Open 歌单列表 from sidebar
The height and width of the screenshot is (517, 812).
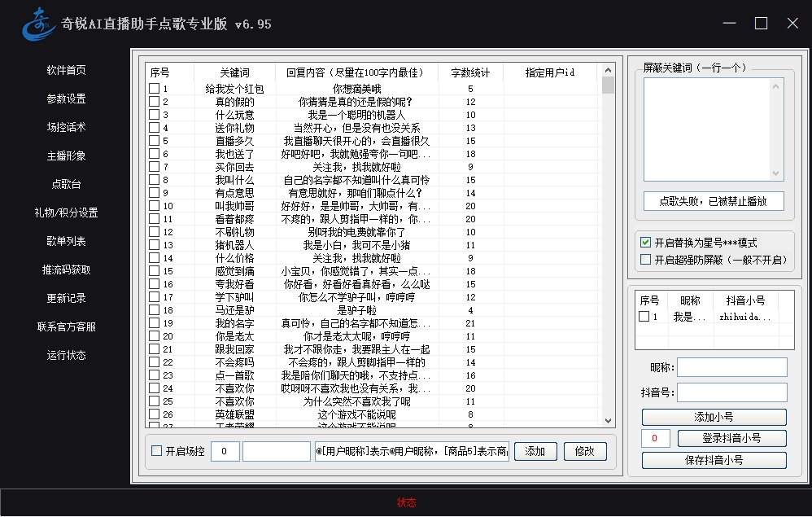[x=66, y=241]
